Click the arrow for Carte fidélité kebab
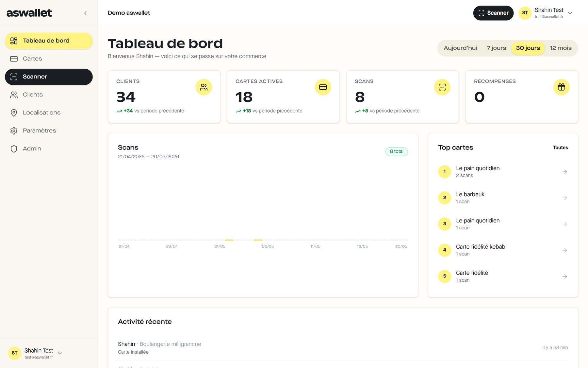Image resolution: width=588 pixels, height=368 pixels. [x=564, y=250]
